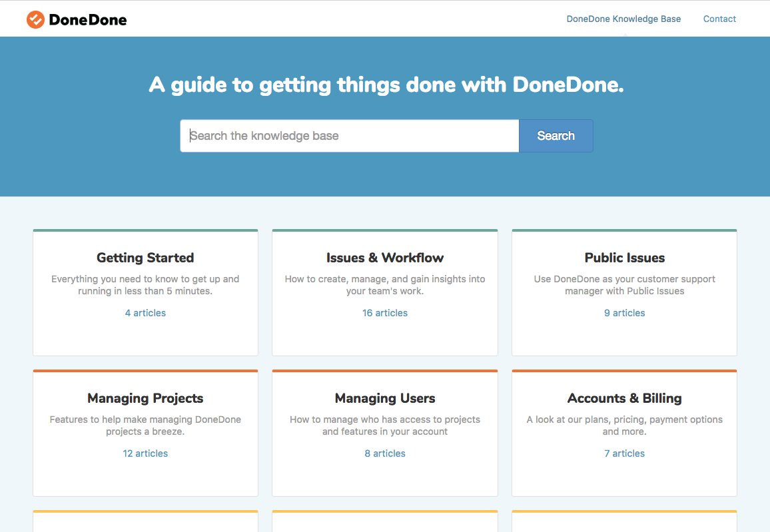Image resolution: width=770 pixels, height=532 pixels.
Task: View the 9 articles link
Action: pyautogui.click(x=625, y=313)
